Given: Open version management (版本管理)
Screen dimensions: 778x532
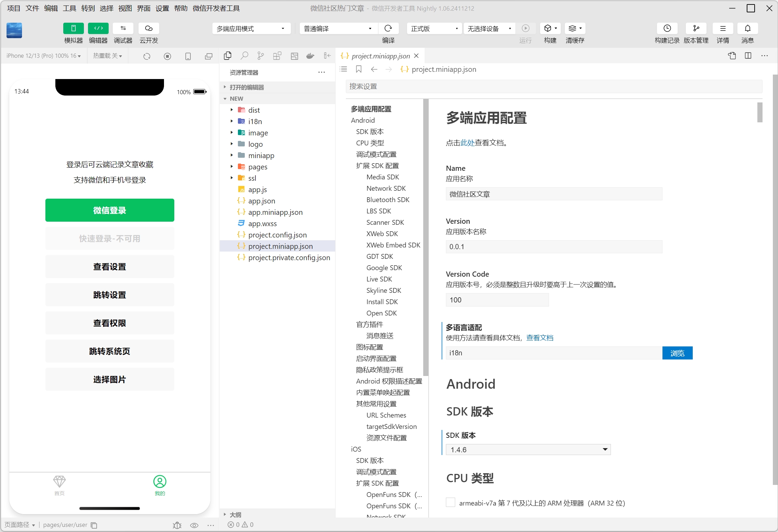Looking at the screenshot, I should pyautogui.click(x=696, y=28).
